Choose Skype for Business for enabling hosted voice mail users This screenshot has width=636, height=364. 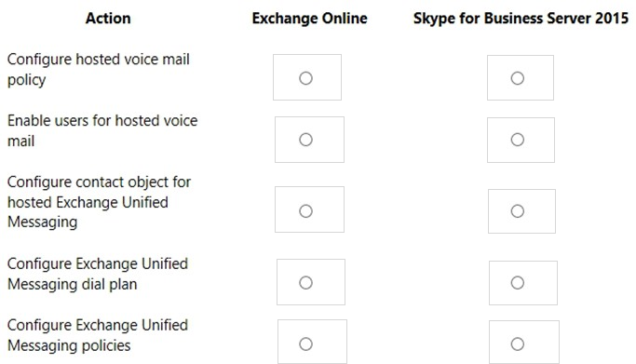pos(517,140)
